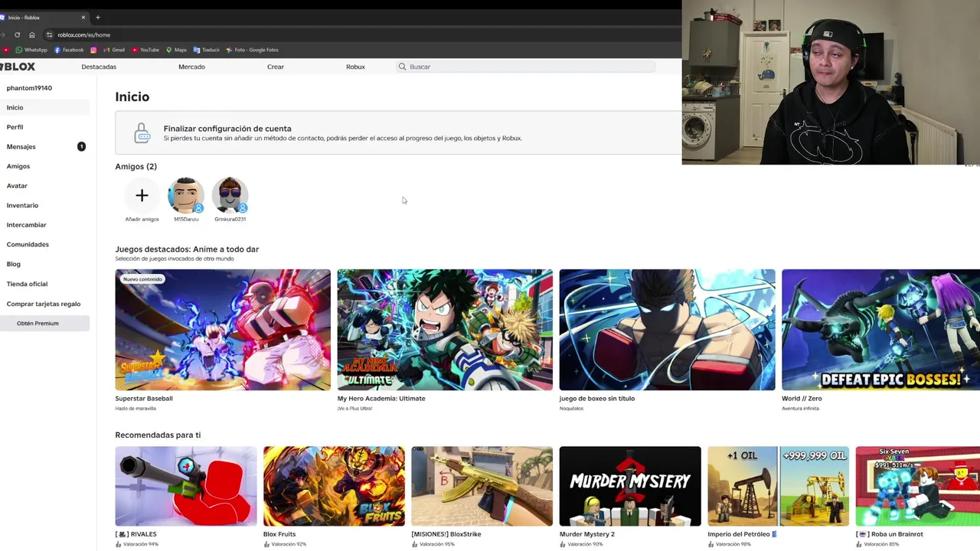Click the address bar URL roblox.com/es/home

(83, 34)
